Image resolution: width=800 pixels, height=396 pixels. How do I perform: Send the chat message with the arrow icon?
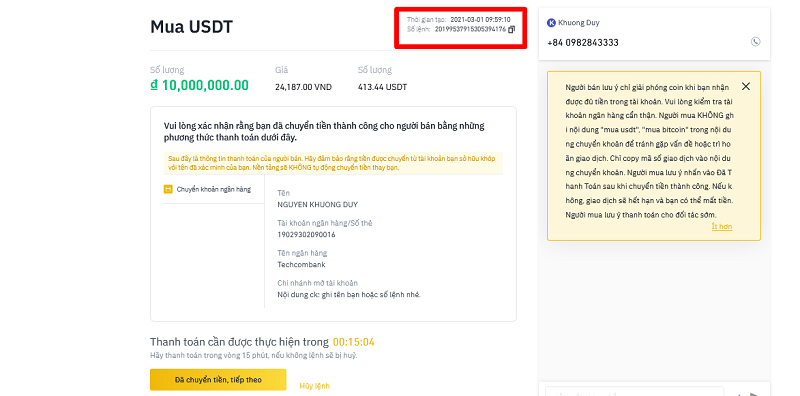click(754, 394)
